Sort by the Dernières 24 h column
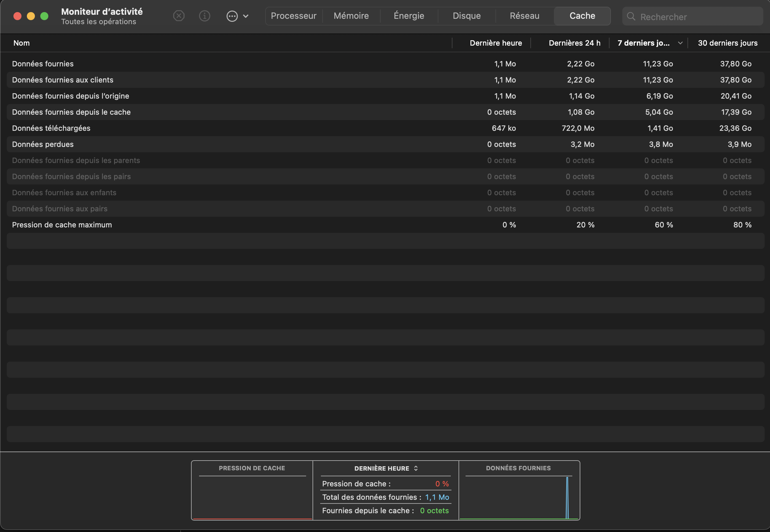The image size is (770, 532). [x=574, y=43]
